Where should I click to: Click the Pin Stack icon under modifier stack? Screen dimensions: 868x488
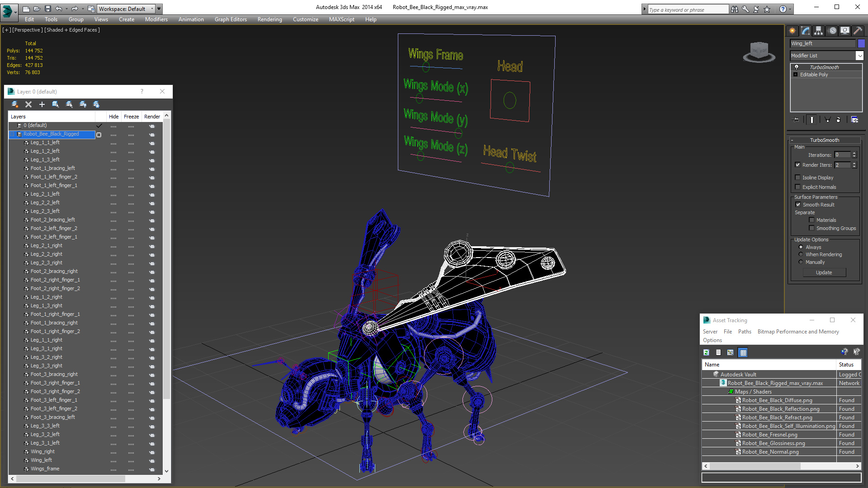point(796,120)
